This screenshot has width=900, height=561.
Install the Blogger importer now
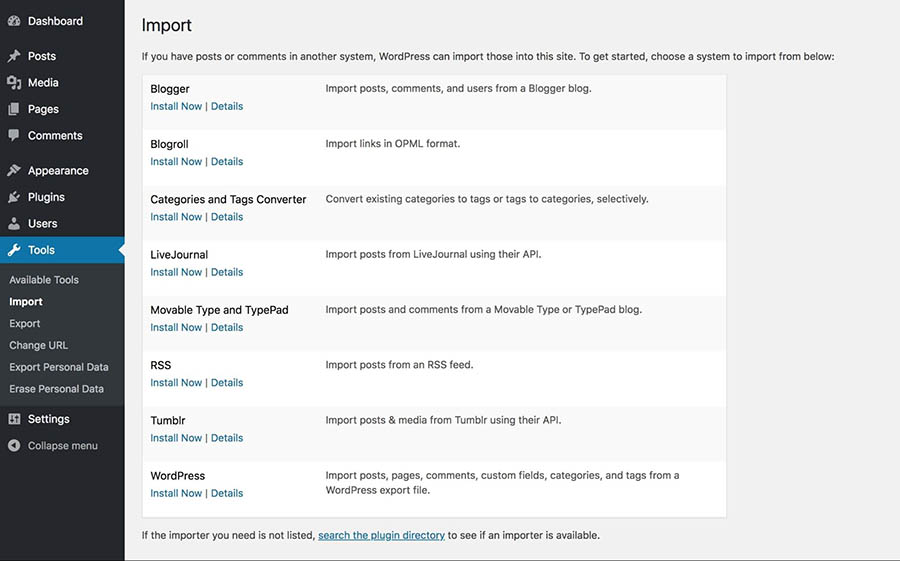[176, 106]
